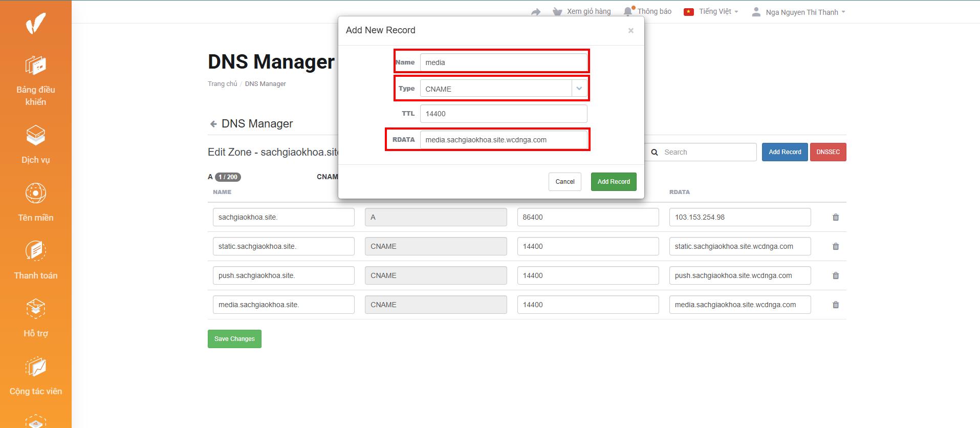This screenshot has width=980, height=428.
Task: Open the Tiếng Việt language dropdown
Action: pos(711,11)
